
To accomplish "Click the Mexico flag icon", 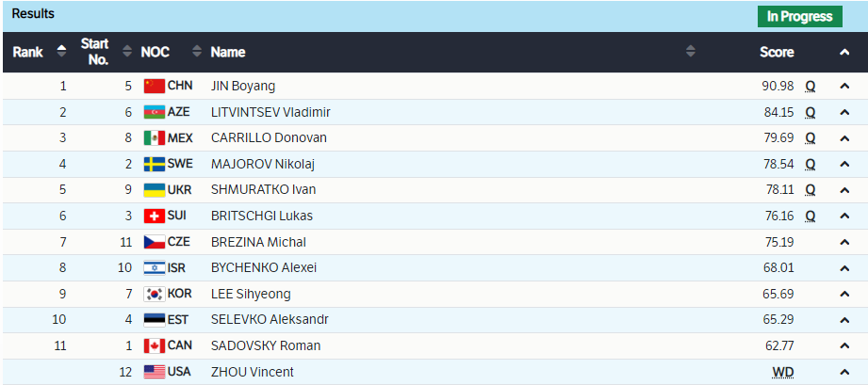I will tap(154, 138).
